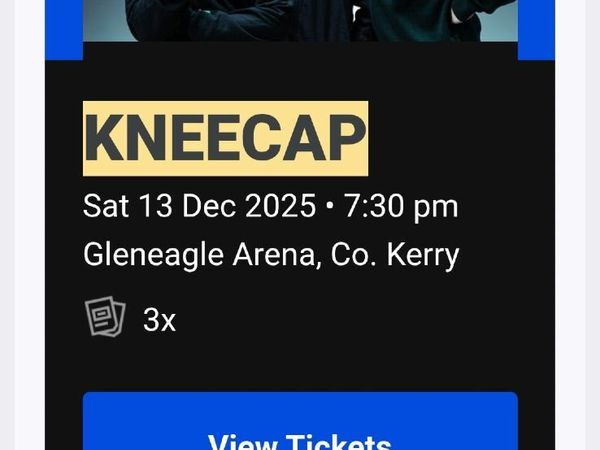
Task: Click empty black card area beside 3x
Action: click(x=344, y=320)
